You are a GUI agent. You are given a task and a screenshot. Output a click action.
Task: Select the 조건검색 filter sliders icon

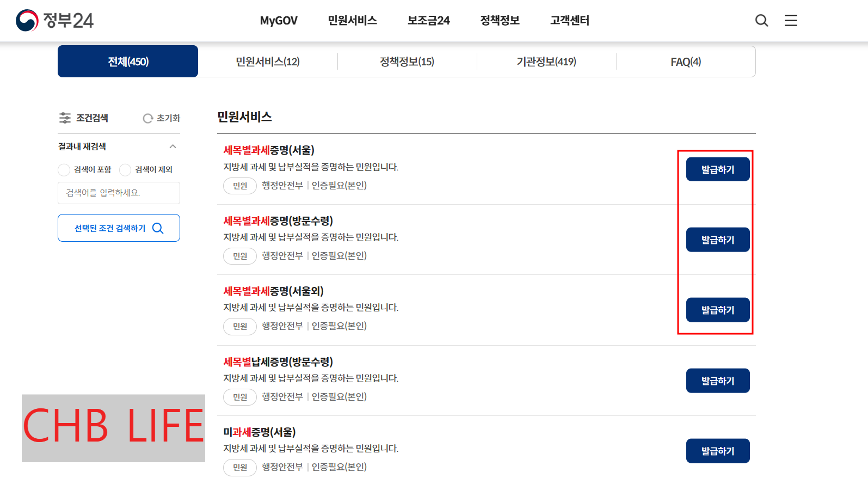65,118
